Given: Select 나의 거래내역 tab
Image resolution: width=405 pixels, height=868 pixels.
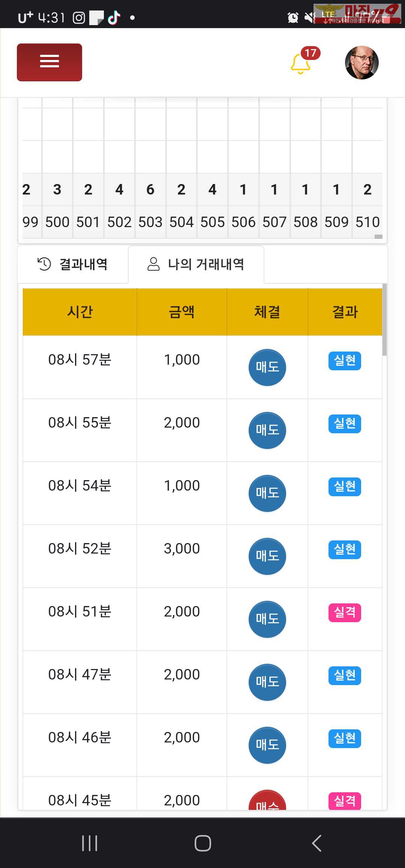Looking at the screenshot, I should (x=196, y=264).
